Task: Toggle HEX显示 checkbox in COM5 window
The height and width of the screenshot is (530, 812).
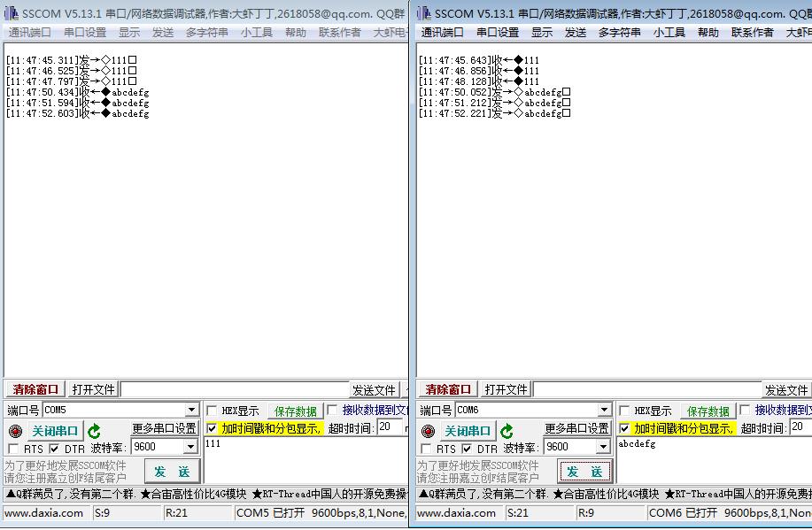Action: click(212, 411)
